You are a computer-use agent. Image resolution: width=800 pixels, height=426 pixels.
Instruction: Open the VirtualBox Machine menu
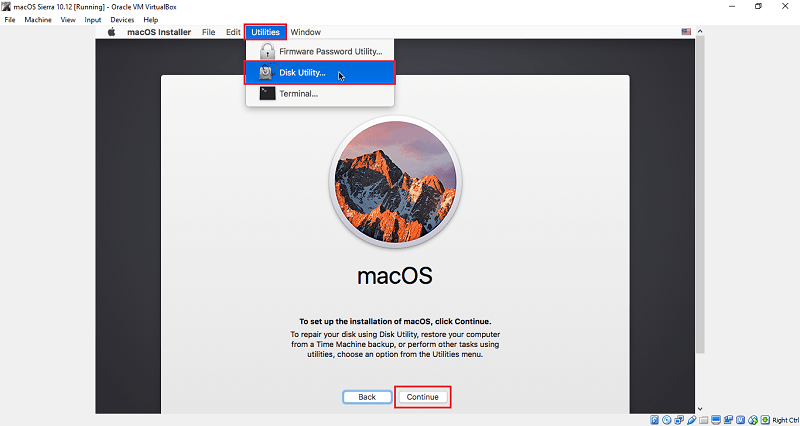point(38,20)
